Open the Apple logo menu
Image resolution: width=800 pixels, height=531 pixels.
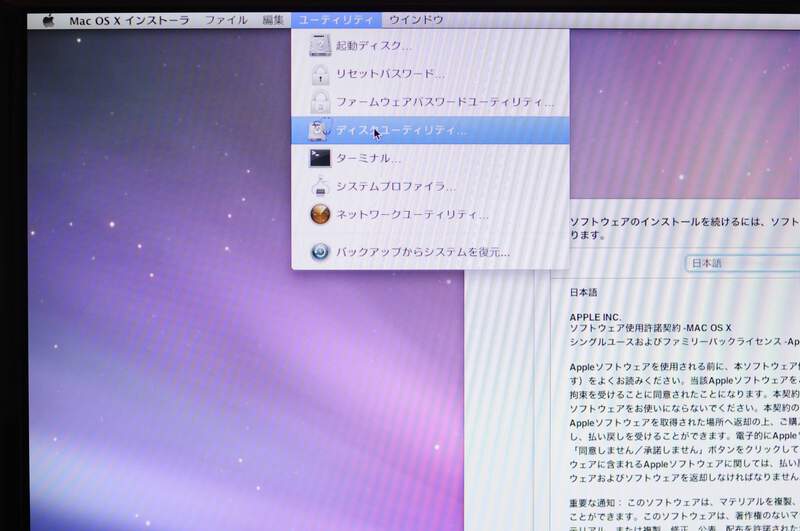48,20
